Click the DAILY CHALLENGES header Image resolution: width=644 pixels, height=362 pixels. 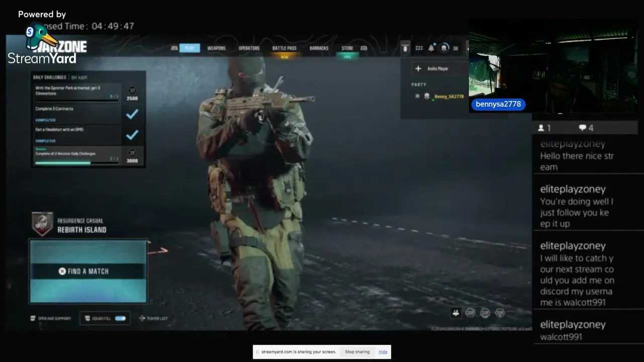[x=49, y=77]
